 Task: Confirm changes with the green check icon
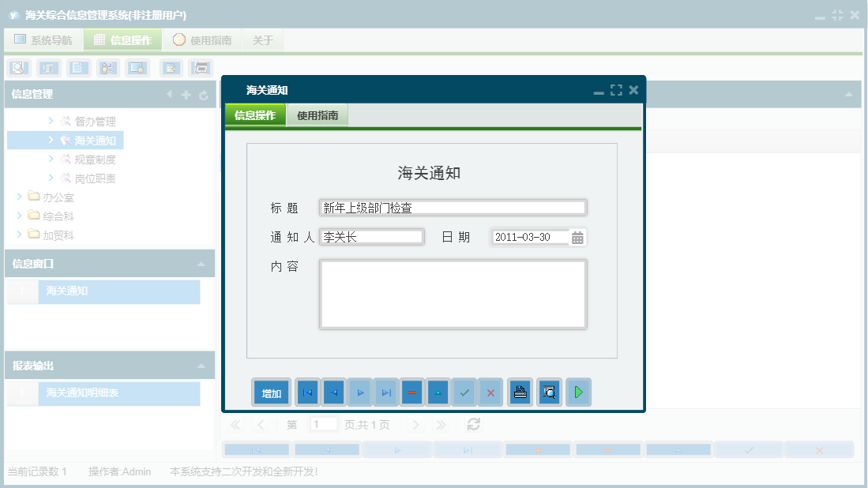pyautogui.click(x=464, y=392)
